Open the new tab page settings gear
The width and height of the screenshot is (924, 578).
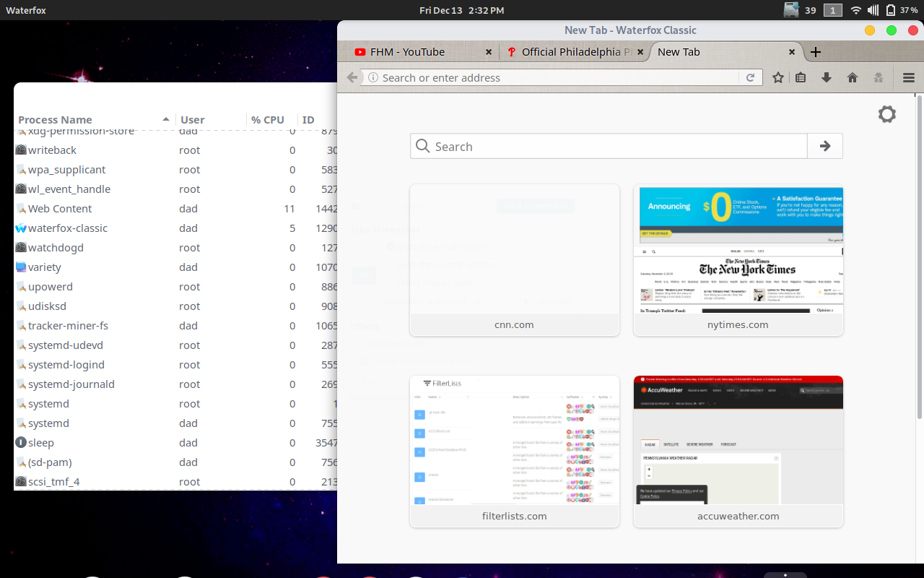[886, 113]
